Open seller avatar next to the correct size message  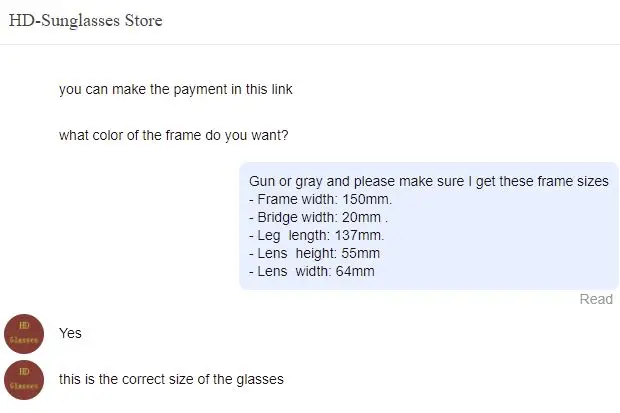click(x=23, y=380)
